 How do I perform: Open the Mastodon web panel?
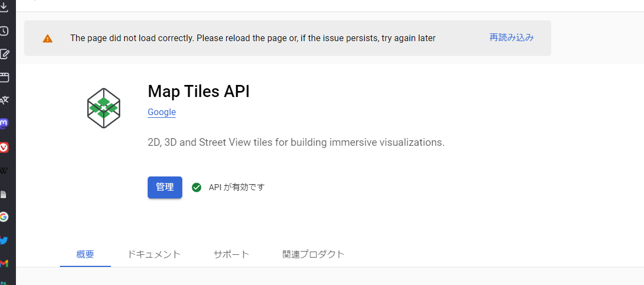click(x=4, y=123)
